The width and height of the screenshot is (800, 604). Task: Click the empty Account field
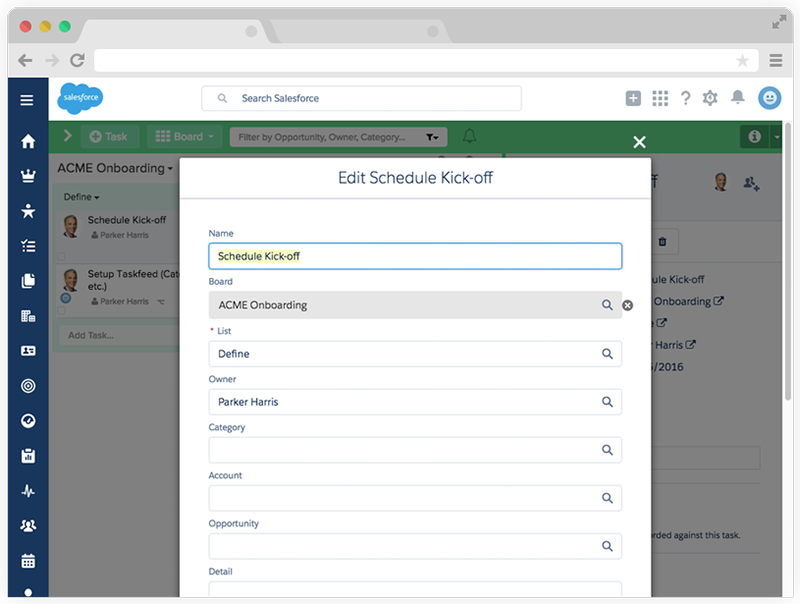pos(415,498)
